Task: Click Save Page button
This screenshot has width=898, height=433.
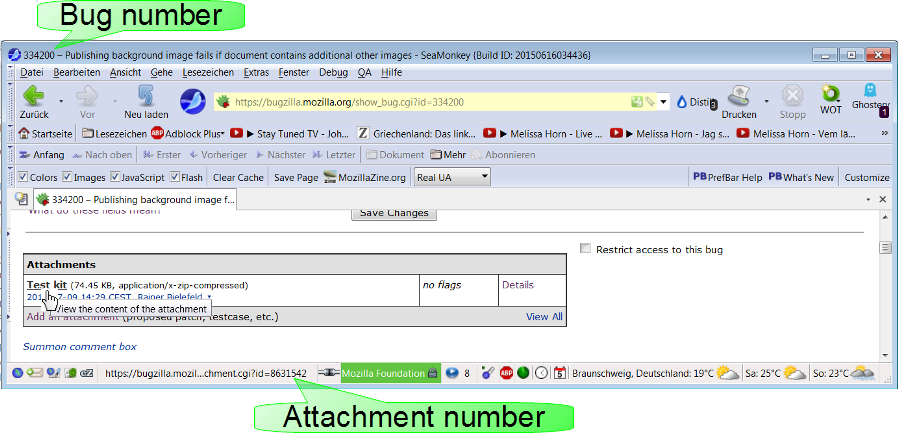Action: (x=296, y=178)
